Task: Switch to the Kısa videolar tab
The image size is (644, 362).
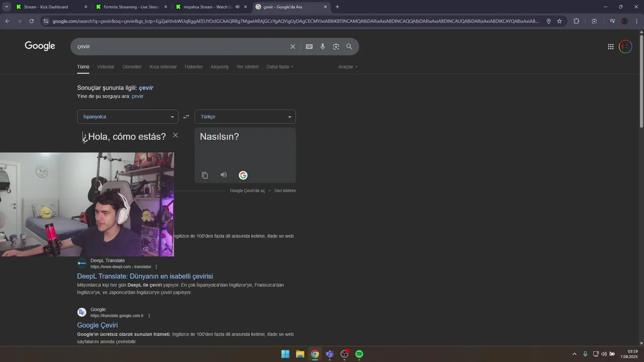Action: [x=163, y=67]
